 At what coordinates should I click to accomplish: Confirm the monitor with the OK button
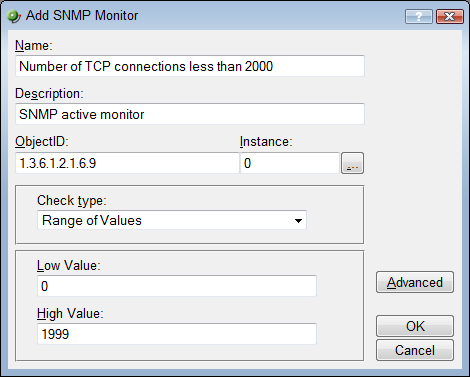415,326
